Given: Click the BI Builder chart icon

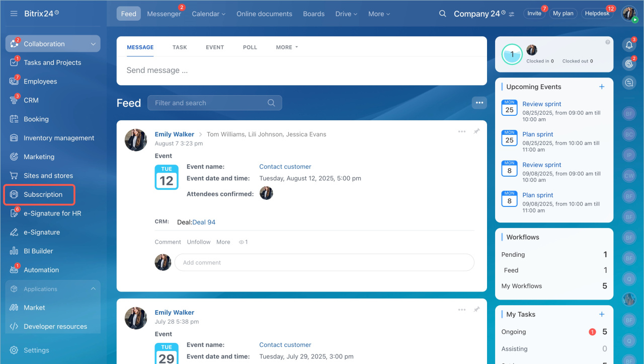Looking at the screenshot, I should [14, 251].
